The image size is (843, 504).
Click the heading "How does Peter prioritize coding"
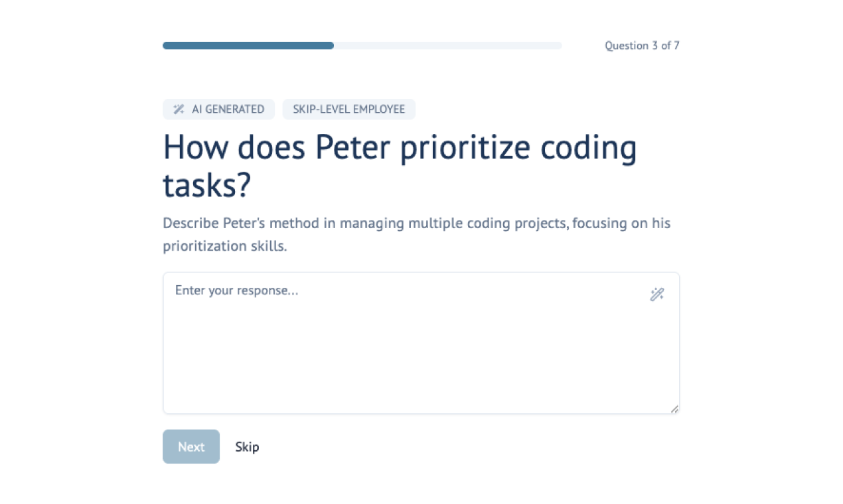coord(400,147)
